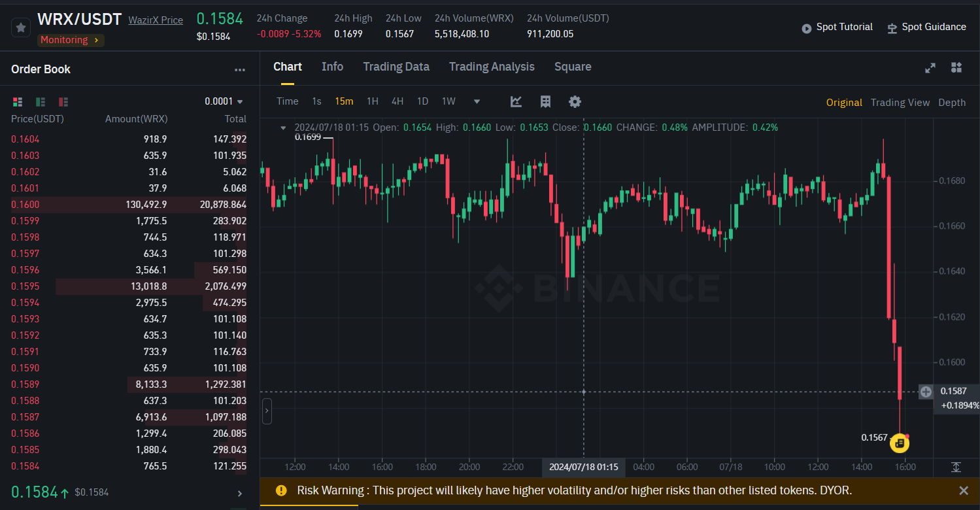Click the 130,492.9 amount cell

tap(146, 205)
